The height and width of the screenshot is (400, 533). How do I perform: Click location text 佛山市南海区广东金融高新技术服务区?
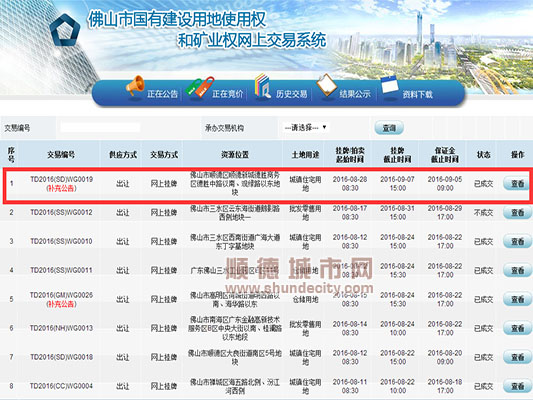tap(235, 328)
